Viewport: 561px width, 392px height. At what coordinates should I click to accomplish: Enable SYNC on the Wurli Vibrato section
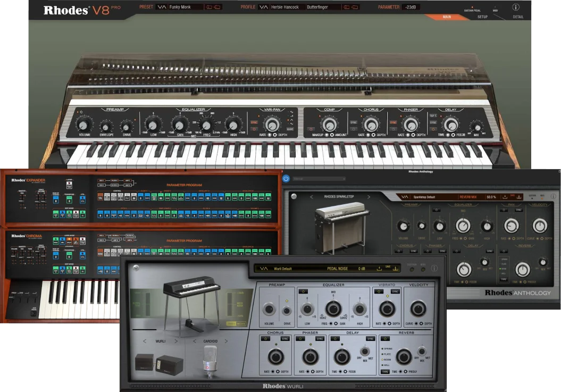(x=395, y=291)
